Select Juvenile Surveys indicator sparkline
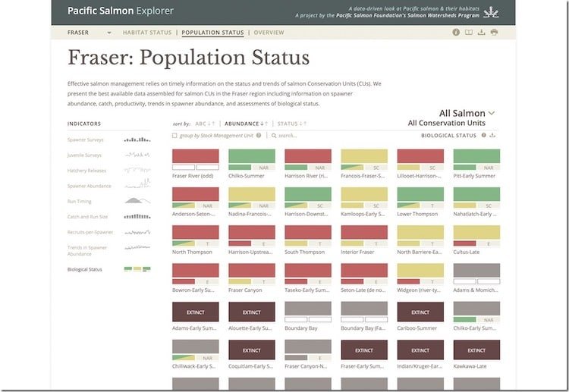 pos(137,155)
